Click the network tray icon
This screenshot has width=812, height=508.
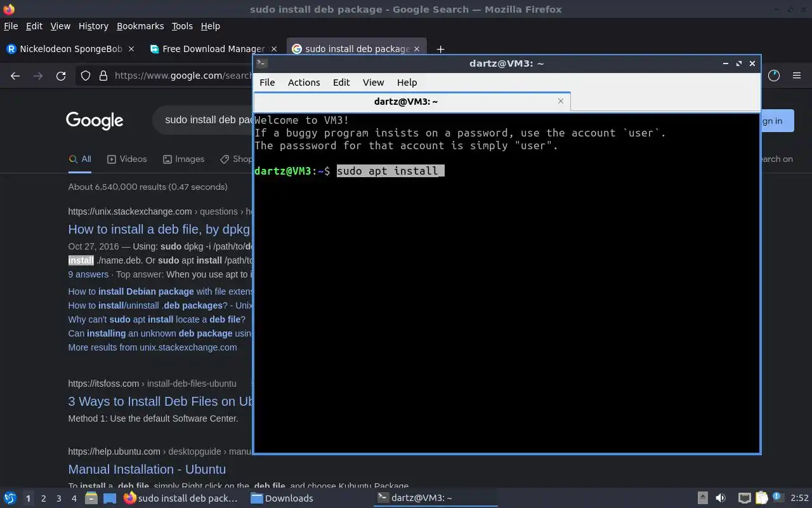coord(744,498)
